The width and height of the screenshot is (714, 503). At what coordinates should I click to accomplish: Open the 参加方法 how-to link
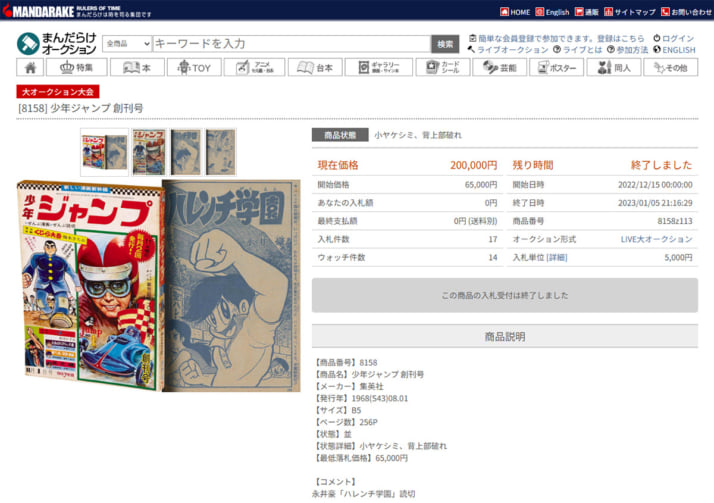point(627,50)
